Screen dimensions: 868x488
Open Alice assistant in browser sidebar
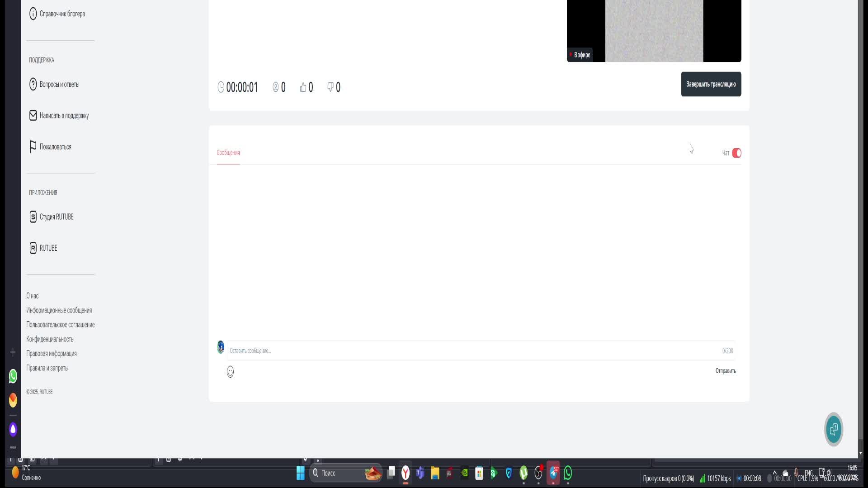[x=13, y=429]
